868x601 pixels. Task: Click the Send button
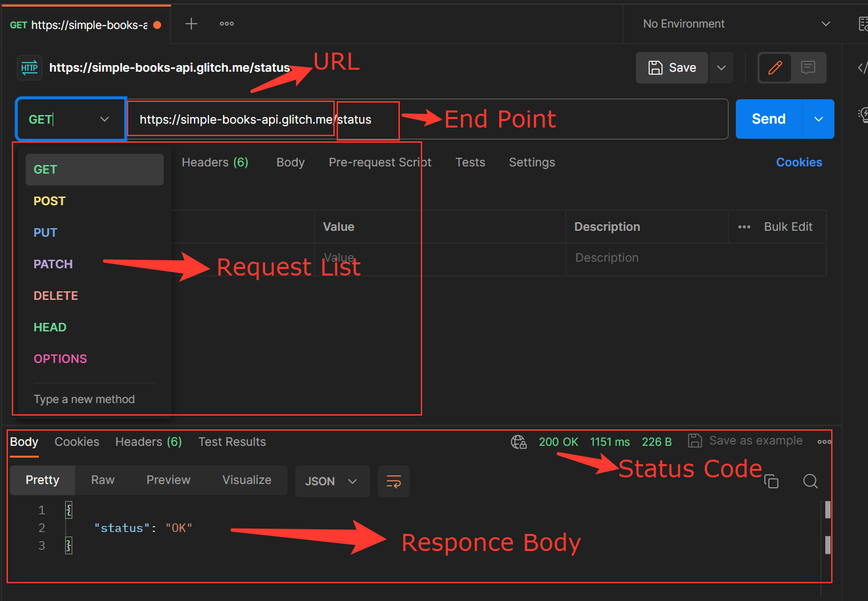(769, 119)
